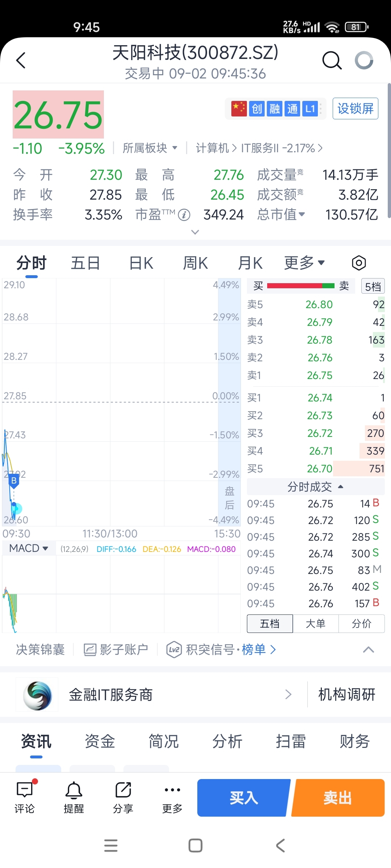Open 金融IT服务商 company profile arrow

coord(288,694)
